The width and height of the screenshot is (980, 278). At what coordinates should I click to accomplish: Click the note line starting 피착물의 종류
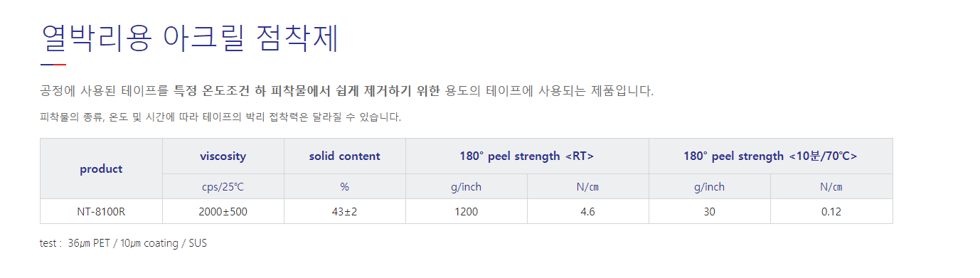coord(220,117)
